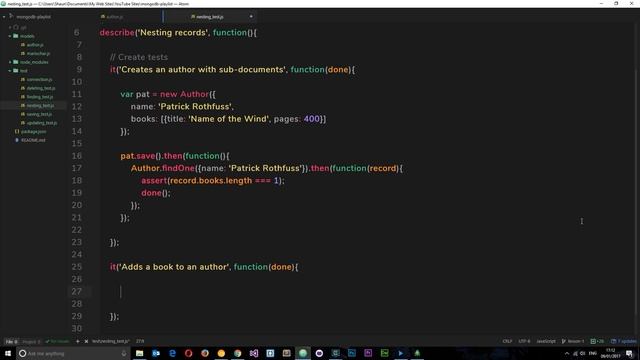Open Outlook from the taskbar
The height and width of the screenshot is (360, 640).
click(156, 353)
